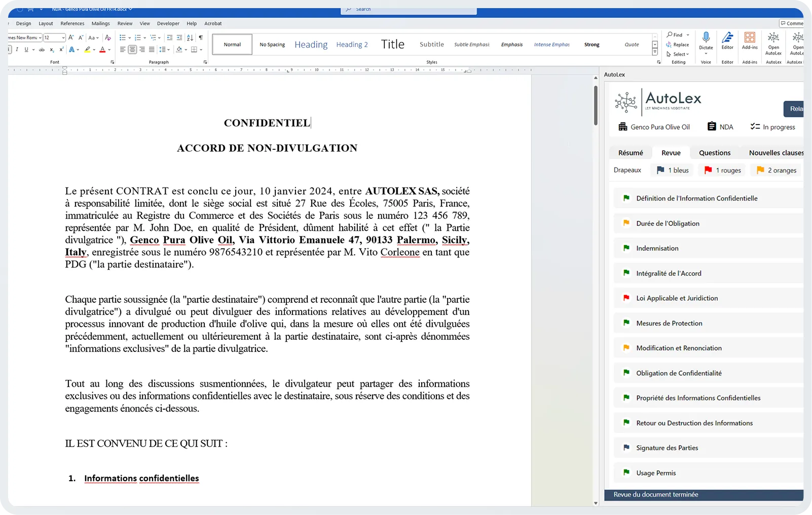Apply the Title style
This screenshot has height=515, width=812.
[x=393, y=45]
